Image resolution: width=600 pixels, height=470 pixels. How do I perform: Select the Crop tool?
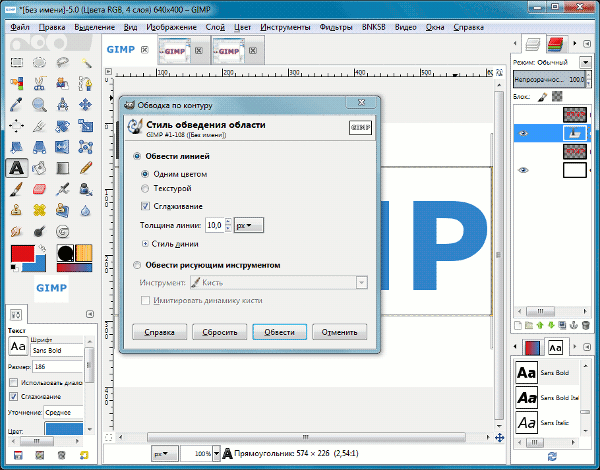click(x=39, y=126)
